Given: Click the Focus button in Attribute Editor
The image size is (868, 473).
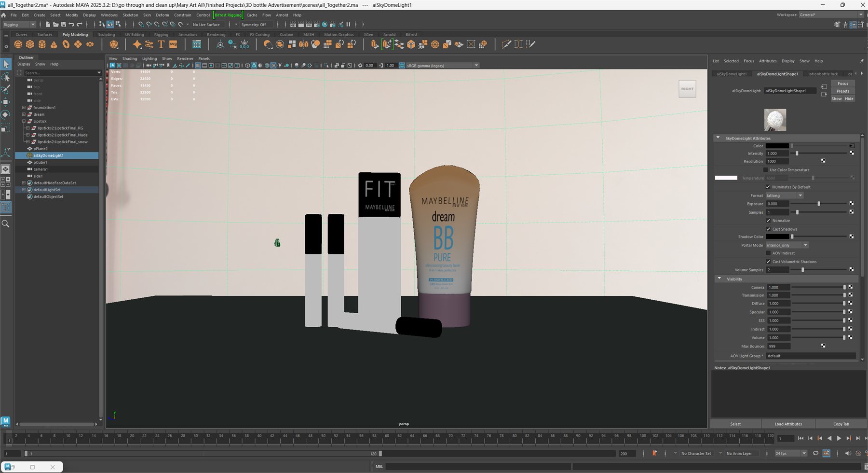Looking at the screenshot, I should 843,83.
